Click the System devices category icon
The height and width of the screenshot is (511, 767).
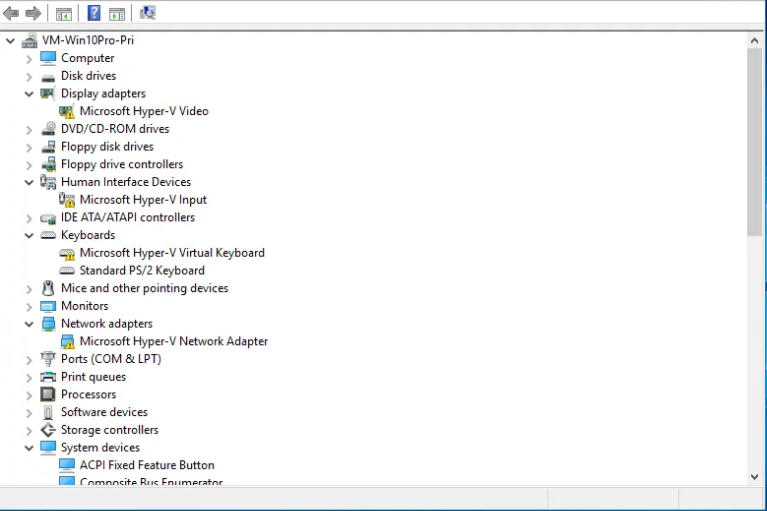tap(48, 447)
